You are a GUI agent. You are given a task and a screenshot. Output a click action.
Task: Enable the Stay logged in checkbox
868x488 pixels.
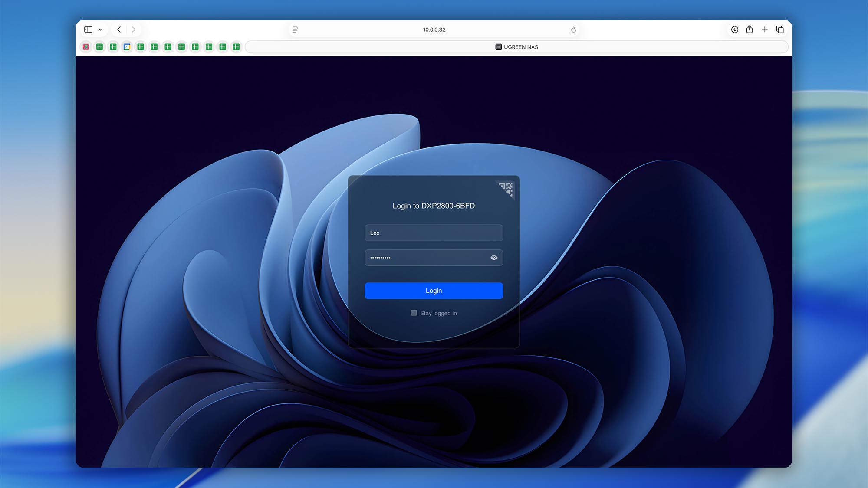tap(414, 313)
